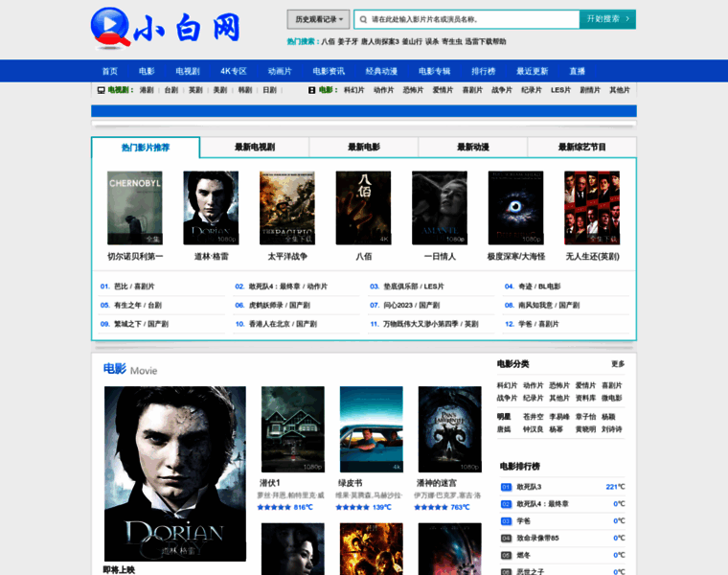Image resolution: width=728 pixels, height=575 pixels.
Task: Open the 潜伏1 movie poster
Action: click(292, 429)
